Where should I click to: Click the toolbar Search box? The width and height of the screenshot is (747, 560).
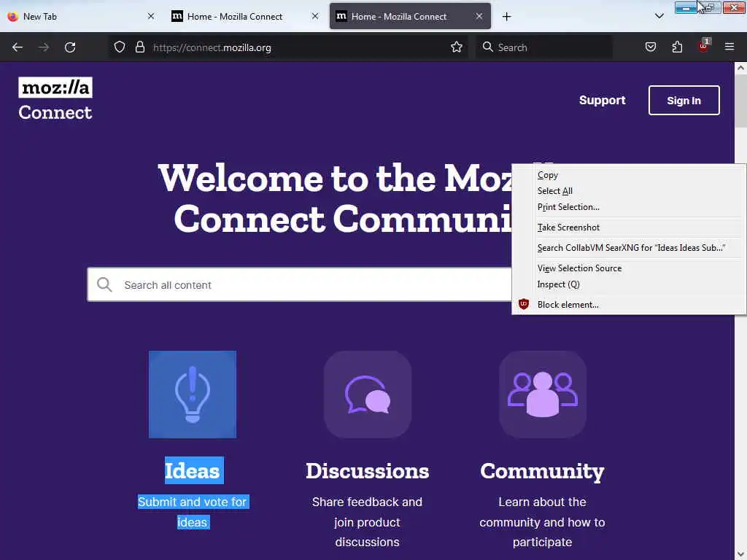[544, 47]
